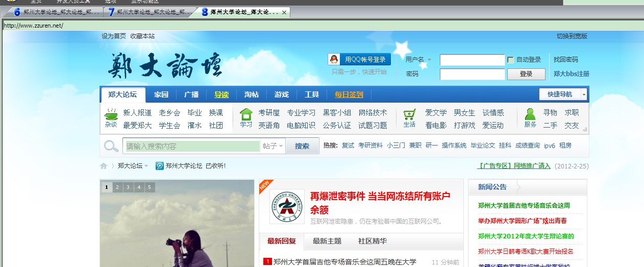Screen dimensions: 644x267
Task: Open the 工具 nav item
Action: 312,94
